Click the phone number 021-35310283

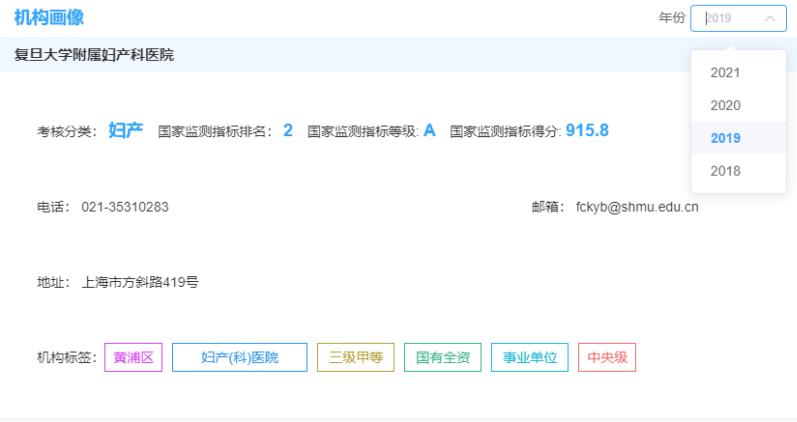pyautogui.click(x=125, y=207)
